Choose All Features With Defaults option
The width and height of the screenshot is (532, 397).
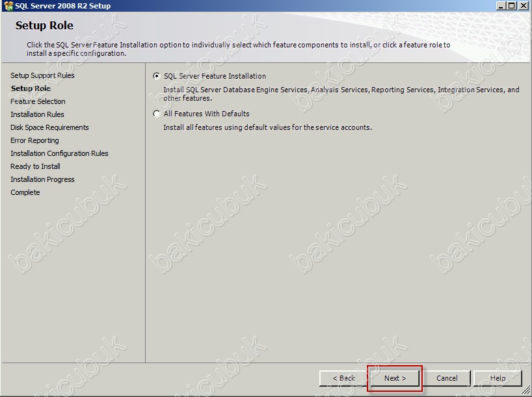[x=156, y=114]
